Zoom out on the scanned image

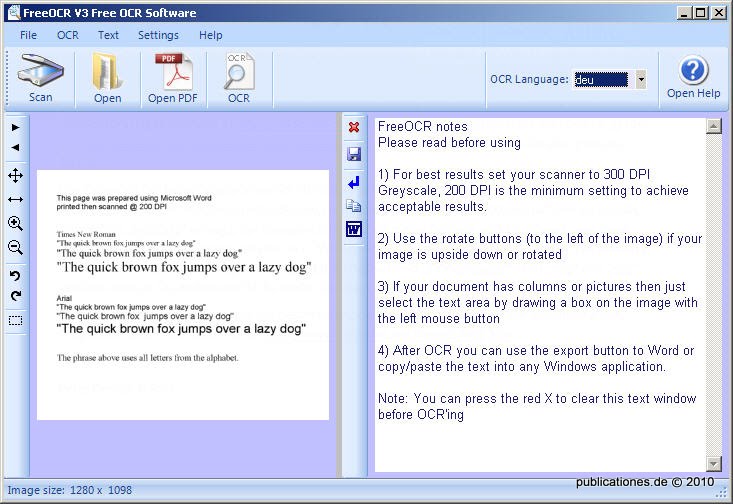pos(15,247)
